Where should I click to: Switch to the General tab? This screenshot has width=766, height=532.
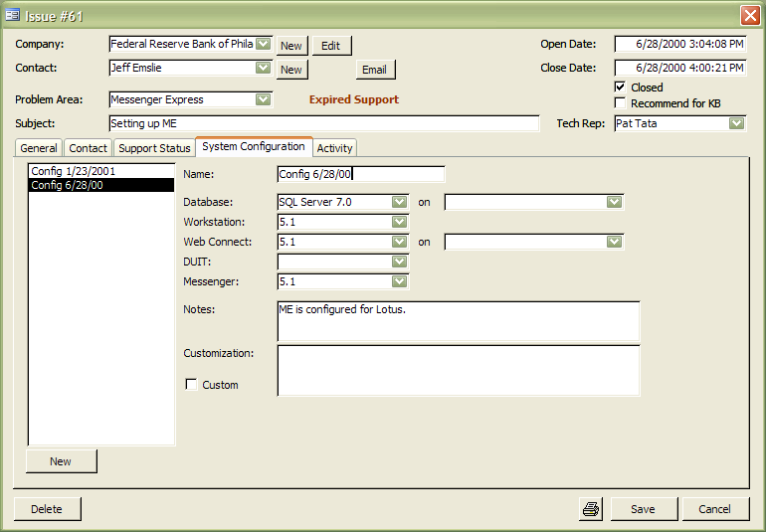tap(39, 148)
